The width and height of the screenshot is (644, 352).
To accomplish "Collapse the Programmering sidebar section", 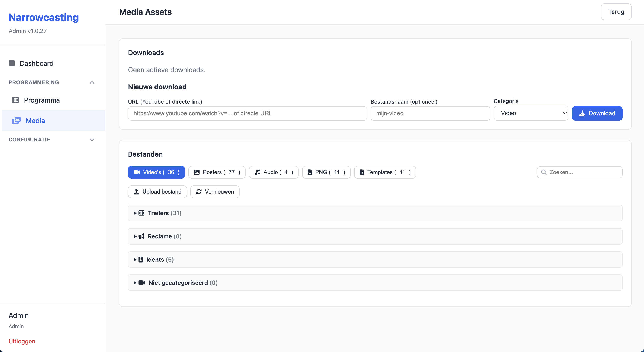I will (92, 82).
